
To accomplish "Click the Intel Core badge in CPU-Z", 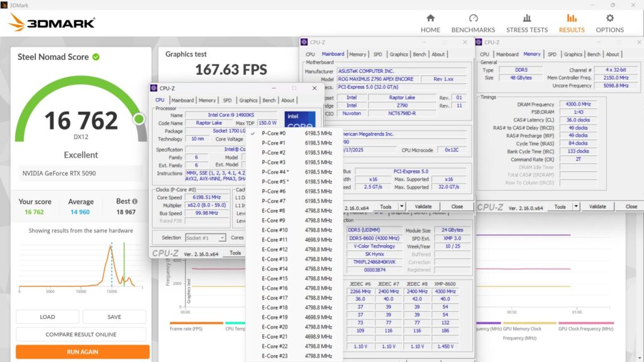I will point(300,119).
